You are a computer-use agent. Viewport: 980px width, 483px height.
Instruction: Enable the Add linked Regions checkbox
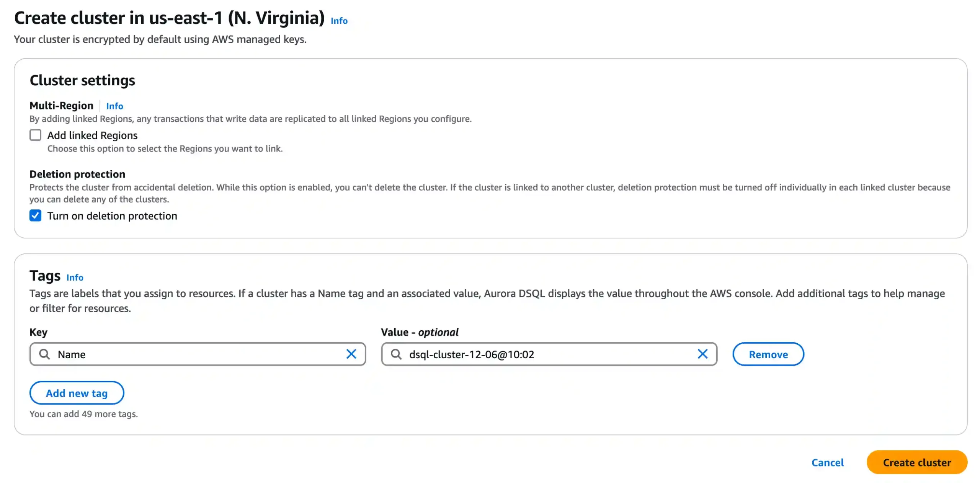[x=36, y=135]
